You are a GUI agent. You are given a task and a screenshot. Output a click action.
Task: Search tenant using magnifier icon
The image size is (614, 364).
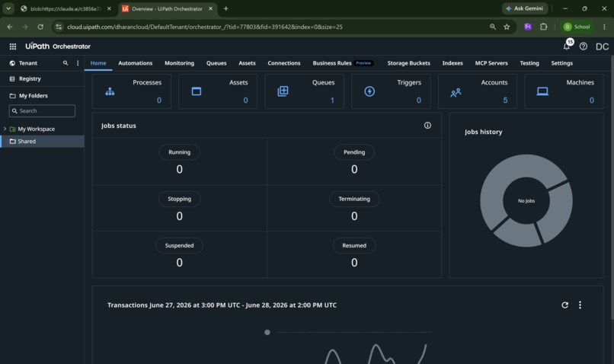pyautogui.click(x=66, y=63)
